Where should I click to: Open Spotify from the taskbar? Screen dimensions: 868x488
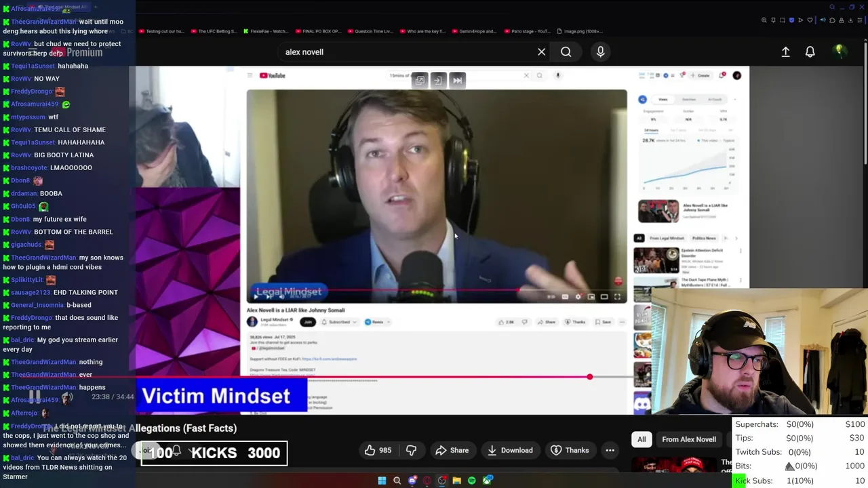[x=471, y=481]
